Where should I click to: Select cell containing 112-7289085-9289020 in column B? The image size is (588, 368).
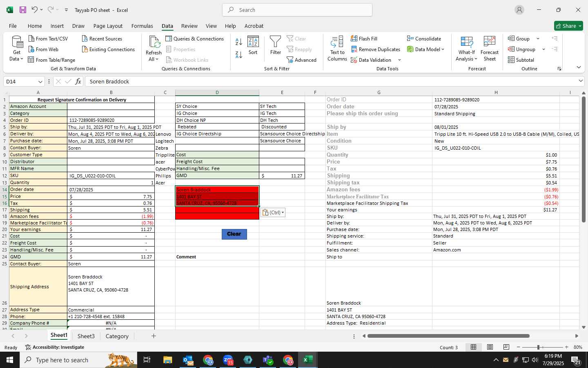coord(111,120)
